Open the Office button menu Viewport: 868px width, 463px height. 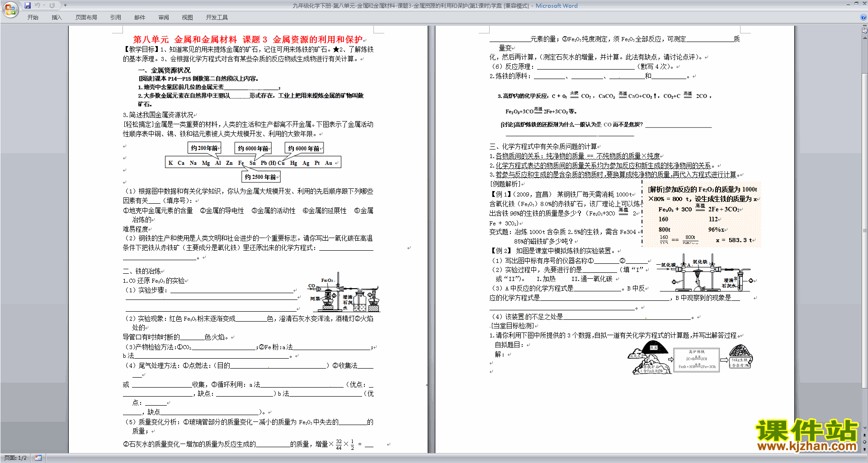point(10,9)
